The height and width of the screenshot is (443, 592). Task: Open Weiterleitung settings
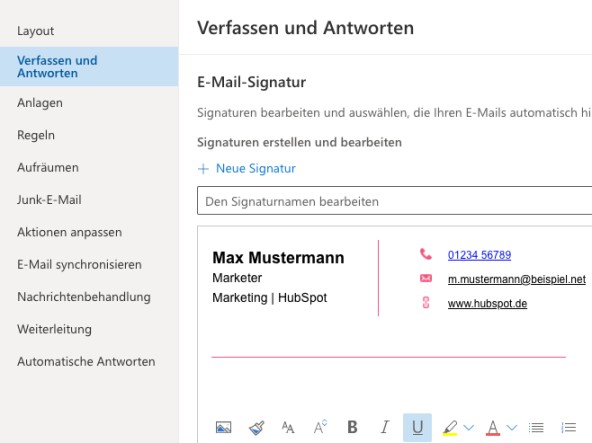(54, 329)
